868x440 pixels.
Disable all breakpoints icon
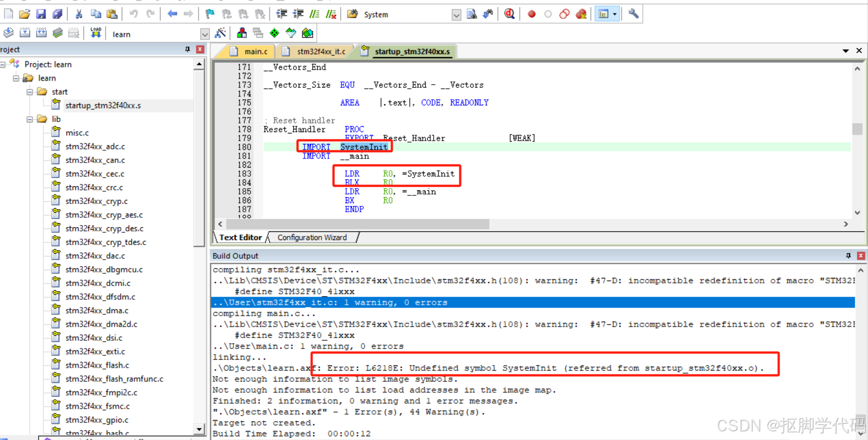click(x=564, y=14)
